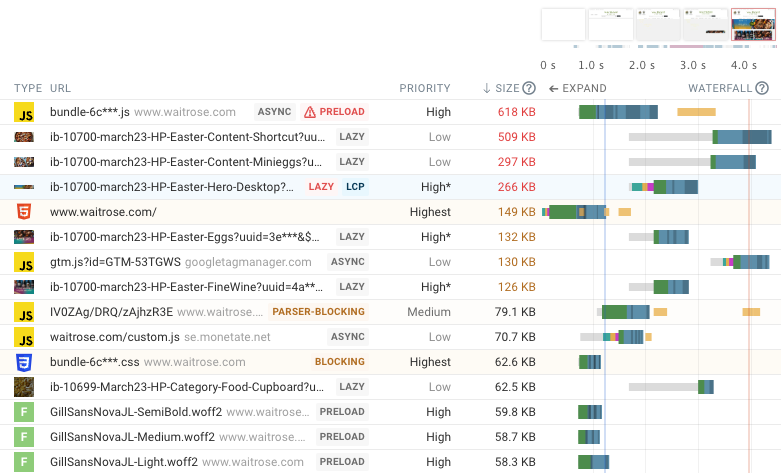Screen dimensions: 781x473
Task: Click the Medium priority value
Action: pyautogui.click(x=429, y=312)
